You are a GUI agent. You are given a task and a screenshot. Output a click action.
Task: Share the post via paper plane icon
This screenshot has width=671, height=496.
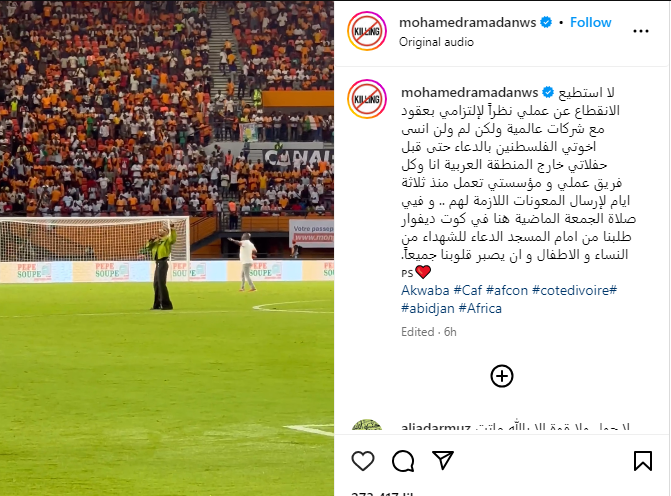442,460
